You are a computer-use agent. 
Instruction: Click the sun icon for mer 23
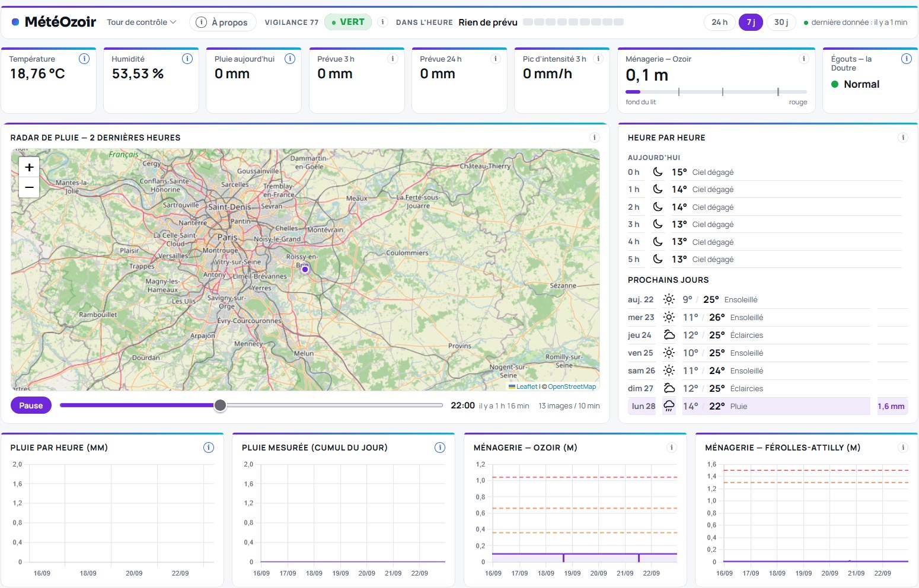(669, 317)
